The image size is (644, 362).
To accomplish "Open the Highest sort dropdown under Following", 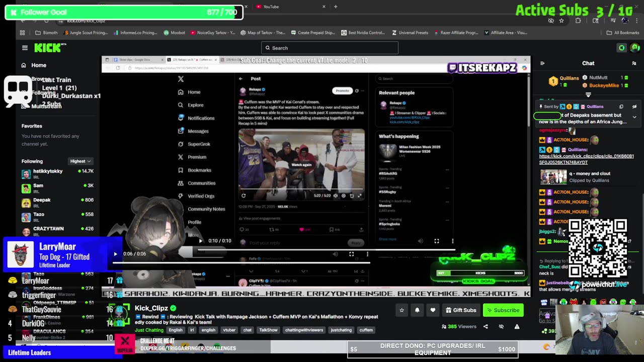I will 80,161.
